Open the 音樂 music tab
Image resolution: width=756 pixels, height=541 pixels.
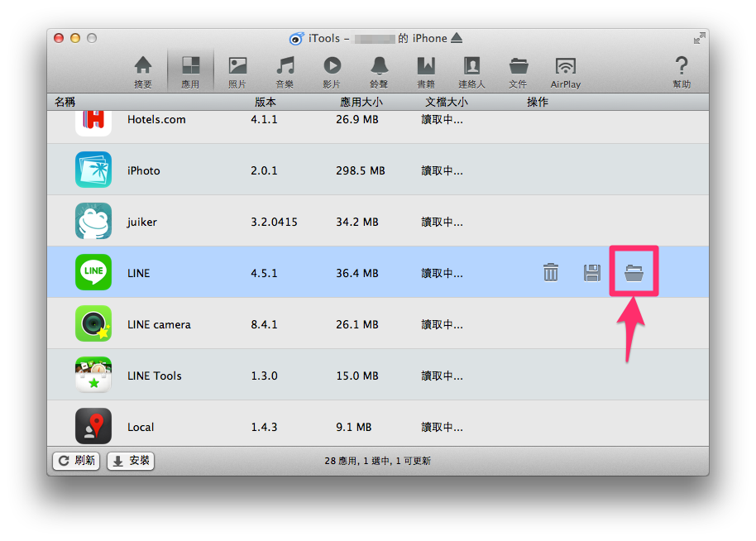(x=285, y=72)
